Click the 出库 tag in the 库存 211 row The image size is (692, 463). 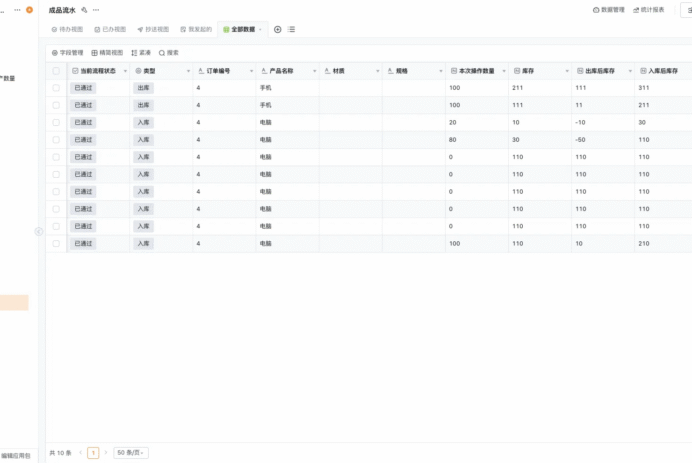(x=143, y=88)
